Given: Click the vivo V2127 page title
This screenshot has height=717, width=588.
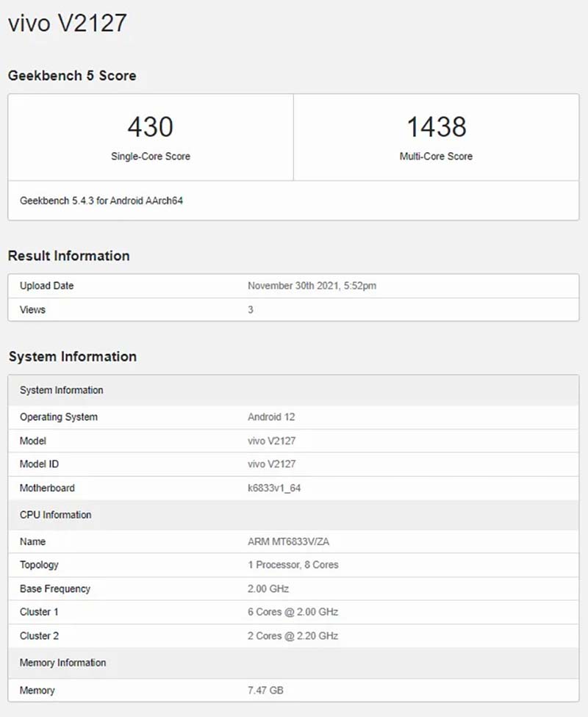Looking at the screenshot, I should pyautogui.click(x=68, y=23).
